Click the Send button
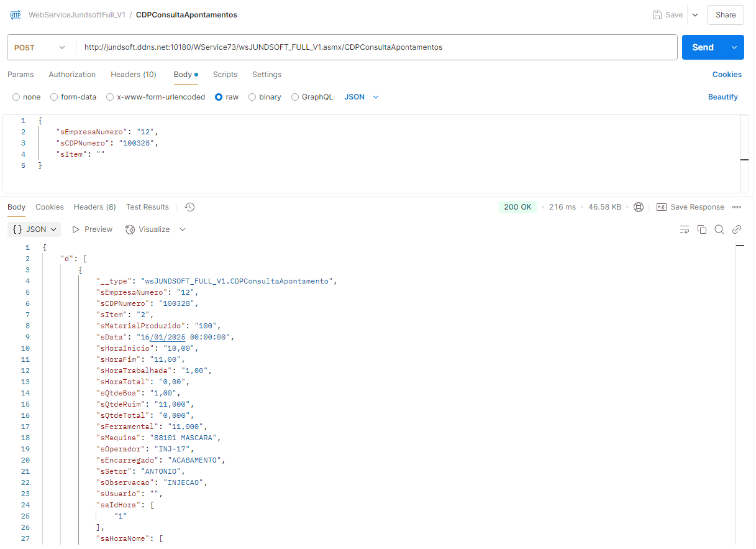756x549 pixels. [703, 47]
